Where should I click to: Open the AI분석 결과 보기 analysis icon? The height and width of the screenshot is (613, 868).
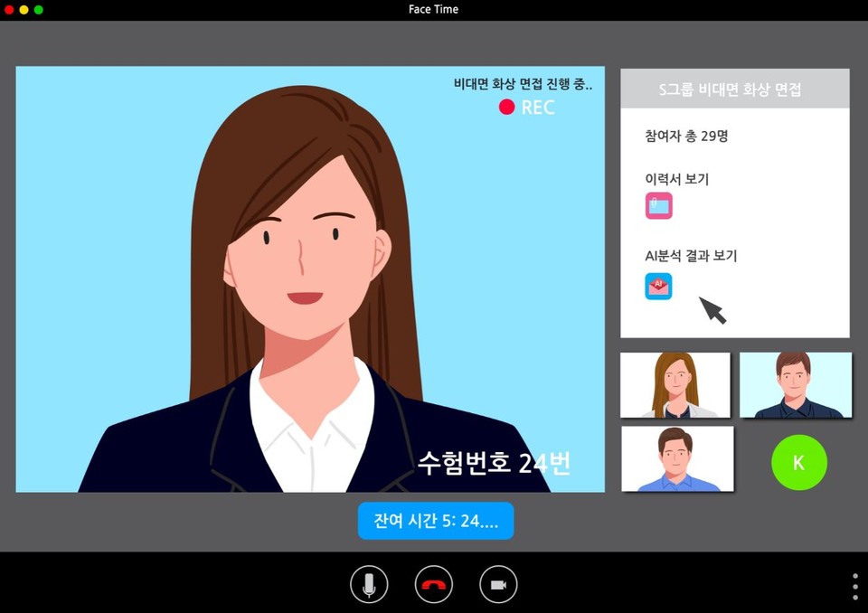coord(657,287)
